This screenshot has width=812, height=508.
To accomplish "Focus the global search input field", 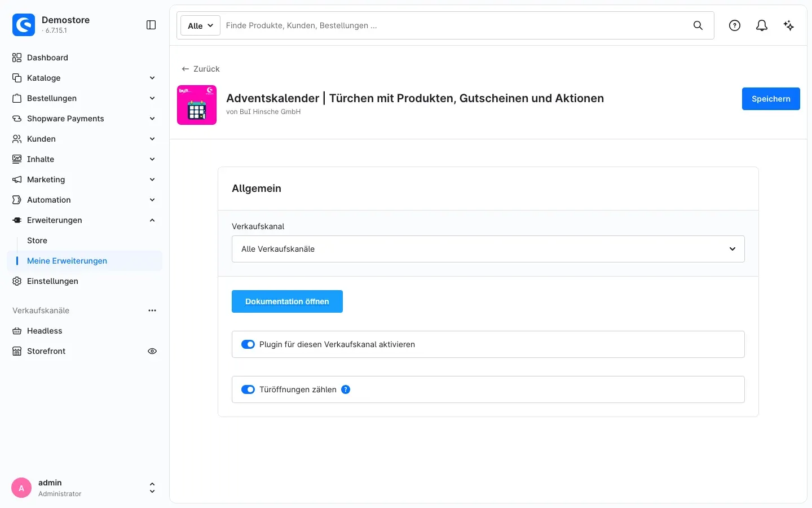I will [x=454, y=25].
